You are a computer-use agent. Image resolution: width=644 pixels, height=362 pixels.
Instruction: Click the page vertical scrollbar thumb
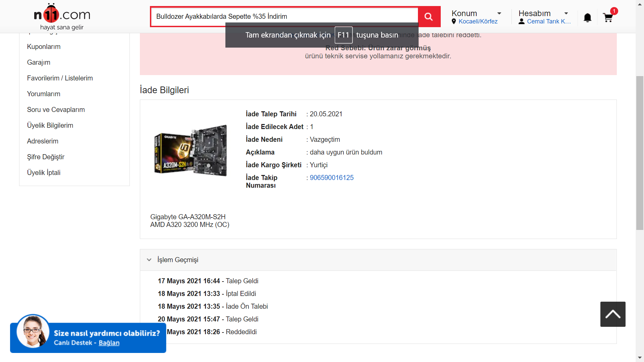click(640, 153)
